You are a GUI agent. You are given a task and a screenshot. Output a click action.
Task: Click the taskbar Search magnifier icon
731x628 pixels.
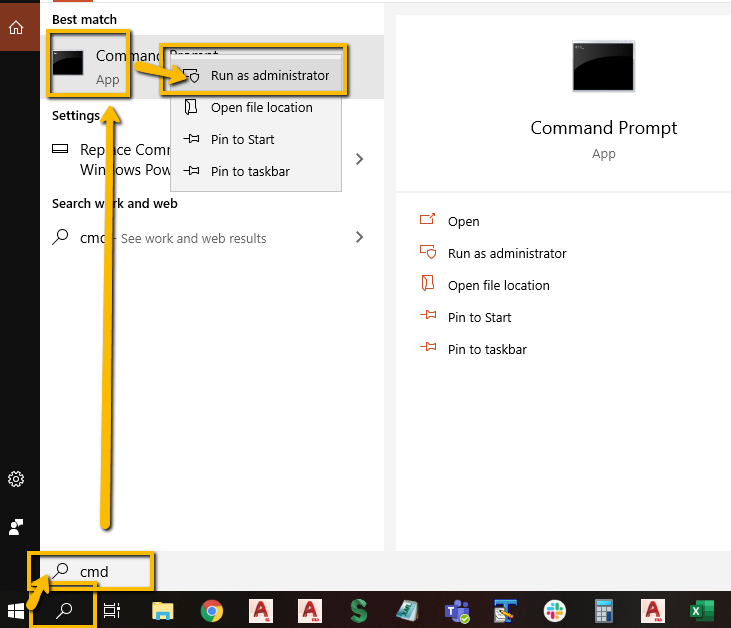tap(63, 610)
